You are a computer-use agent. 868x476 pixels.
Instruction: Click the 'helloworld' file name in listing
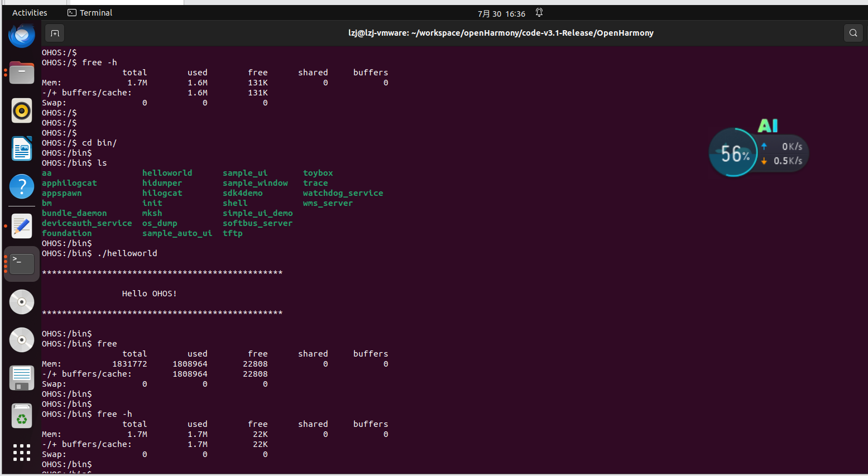(167, 173)
